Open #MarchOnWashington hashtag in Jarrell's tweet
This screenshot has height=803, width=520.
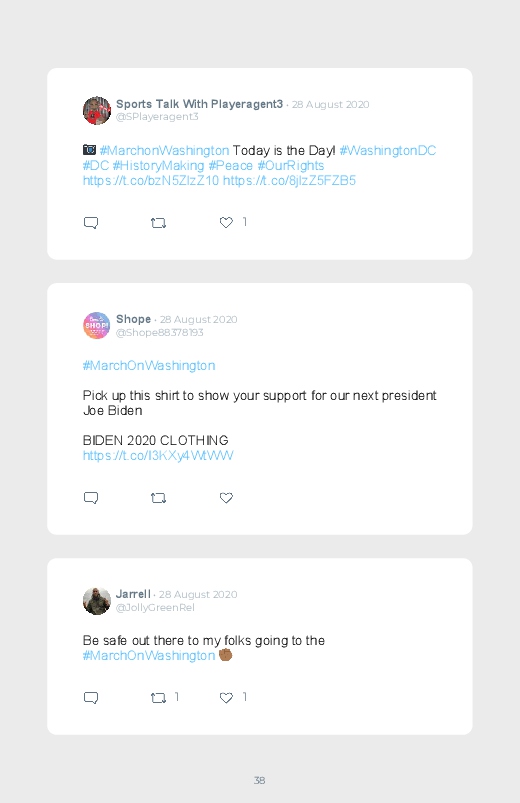pos(149,656)
